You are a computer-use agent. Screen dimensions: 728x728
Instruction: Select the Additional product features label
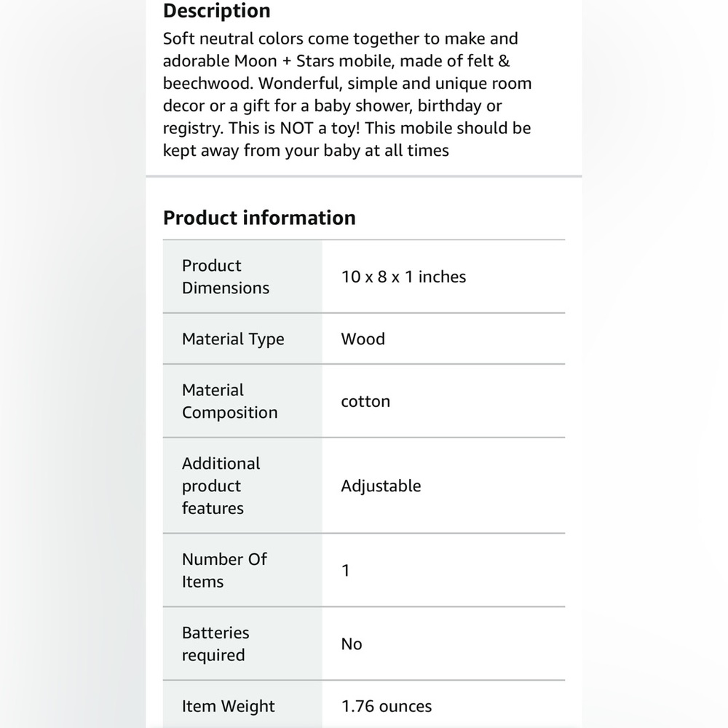point(221,486)
